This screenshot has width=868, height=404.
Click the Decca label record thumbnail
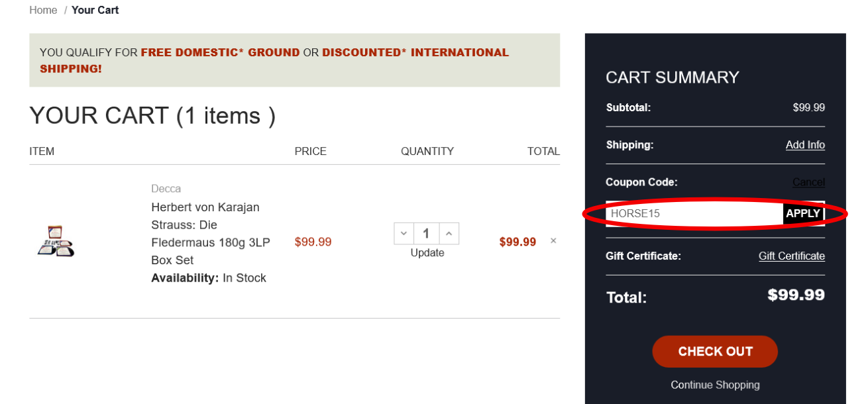pos(56,242)
